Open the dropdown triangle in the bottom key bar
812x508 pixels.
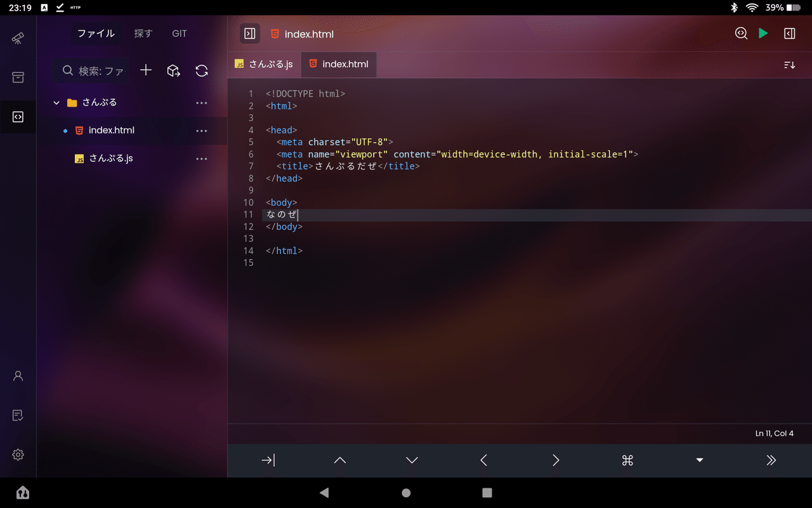pyautogui.click(x=700, y=460)
